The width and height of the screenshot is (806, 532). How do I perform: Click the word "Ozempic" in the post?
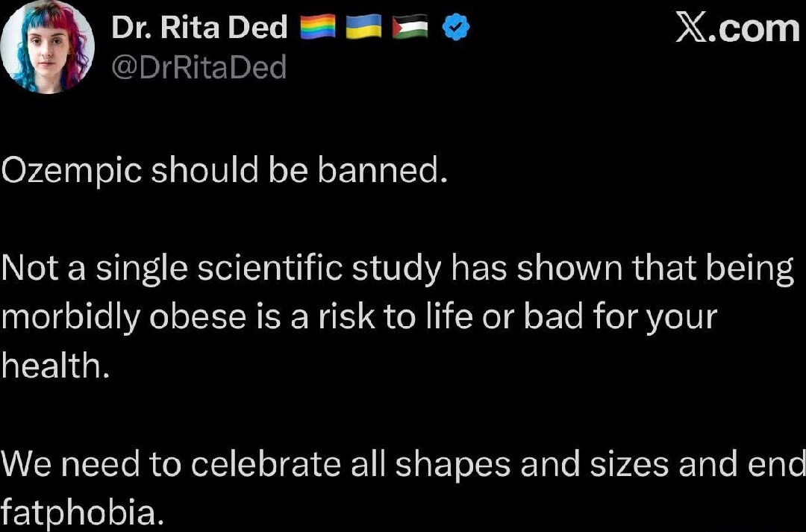72,172
